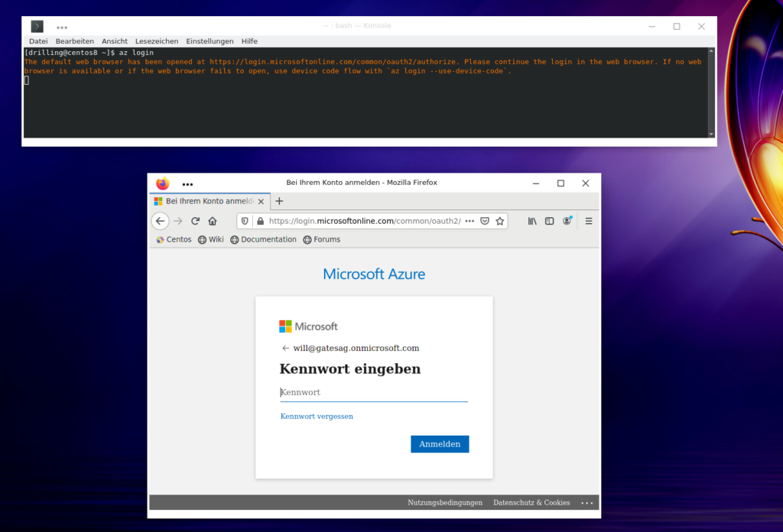Open a new Firefox tab

[279, 201]
